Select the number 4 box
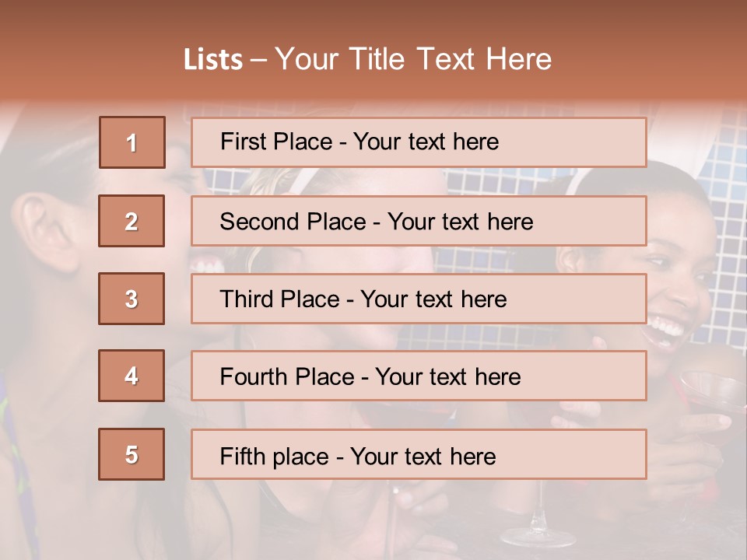 (x=132, y=376)
